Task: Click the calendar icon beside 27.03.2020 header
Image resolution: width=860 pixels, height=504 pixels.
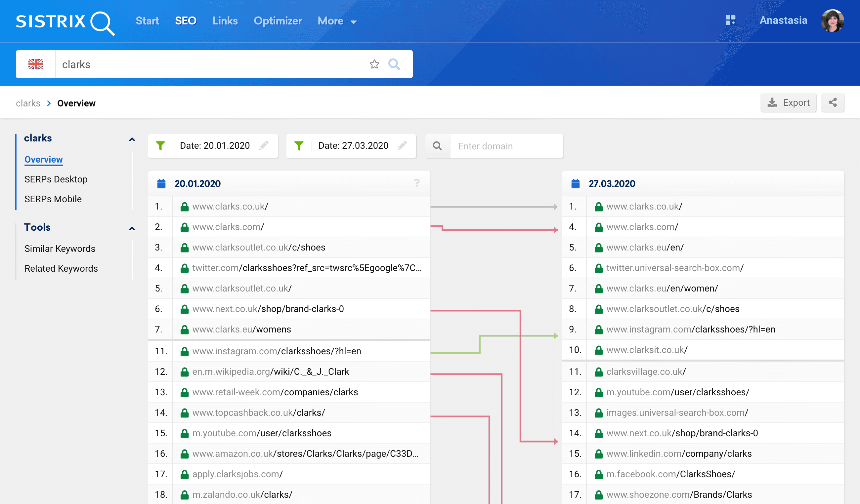Action: (x=576, y=183)
